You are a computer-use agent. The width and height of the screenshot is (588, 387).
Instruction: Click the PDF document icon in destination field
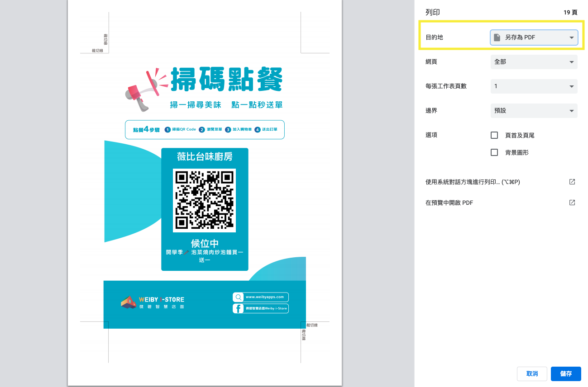(497, 38)
